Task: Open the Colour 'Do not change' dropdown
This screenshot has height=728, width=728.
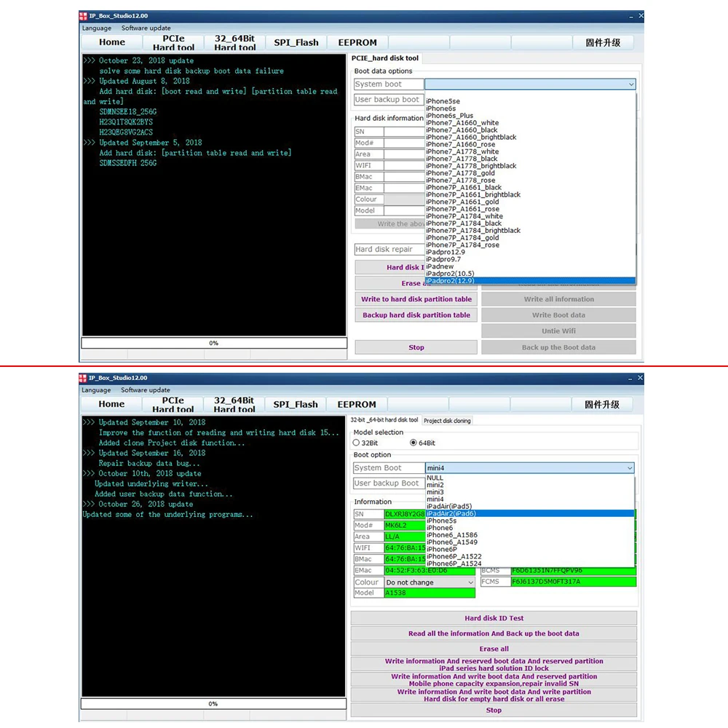Action: click(430, 582)
